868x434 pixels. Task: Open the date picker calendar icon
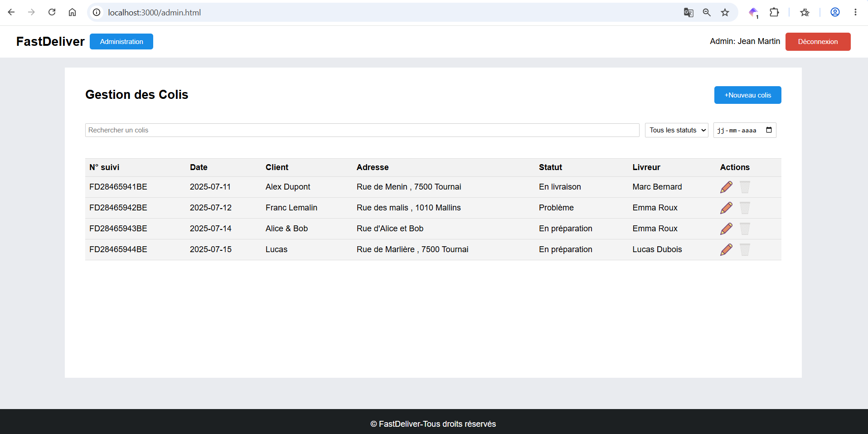(x=769, y=130)
